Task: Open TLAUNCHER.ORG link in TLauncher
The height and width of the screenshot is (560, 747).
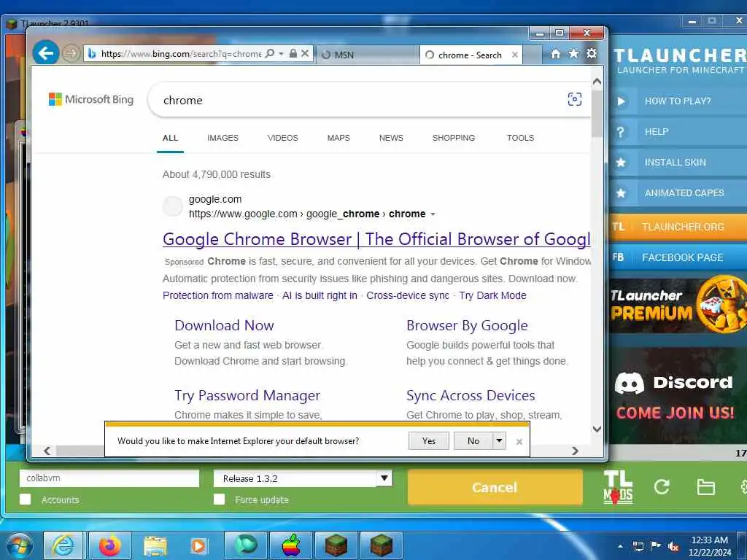Action: point(678,227)
